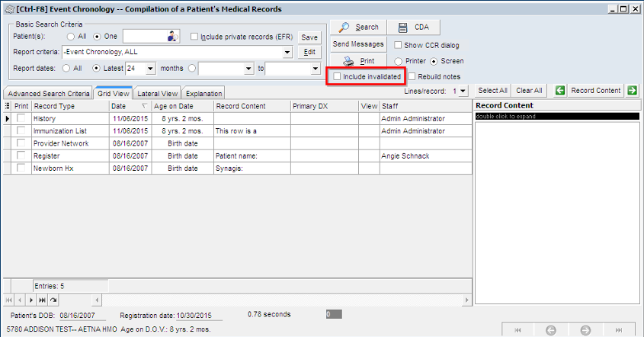Check Print box for Provider Network row

[21, 143]
